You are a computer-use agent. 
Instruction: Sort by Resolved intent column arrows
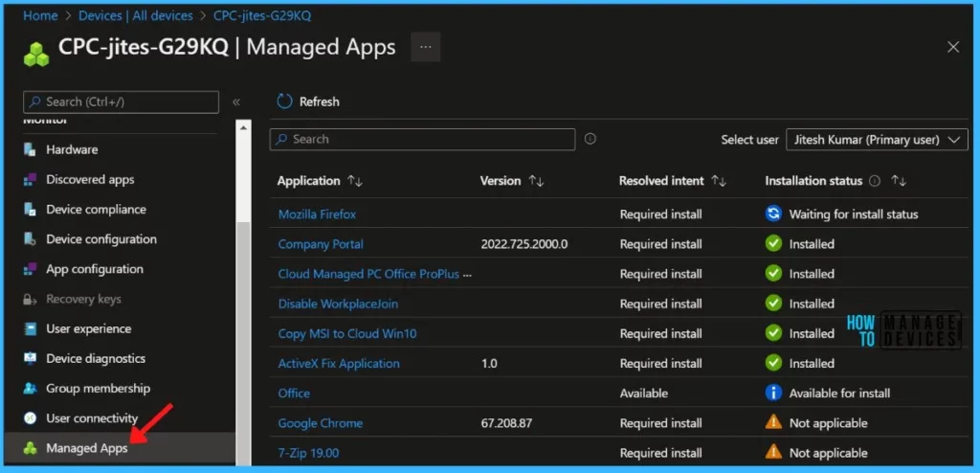719,181
